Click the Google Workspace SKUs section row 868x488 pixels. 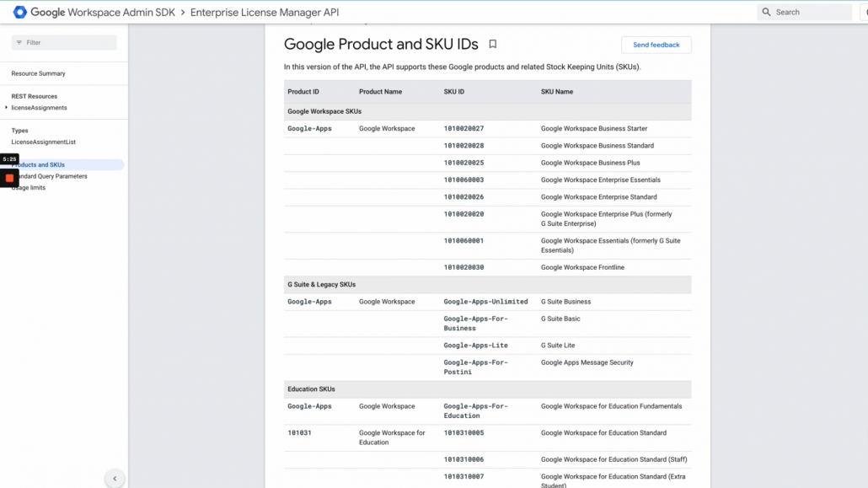tap(488, 111)
